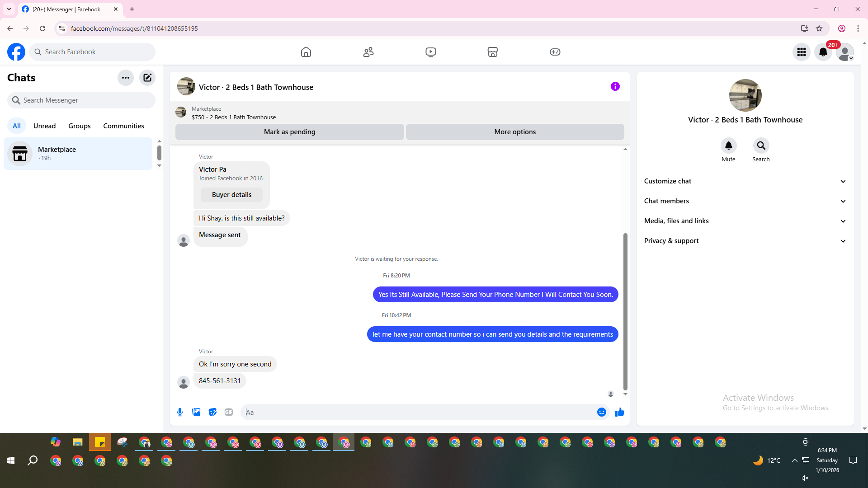Image resolution: width=868 pixels, height=488 pixels.
Task: Click the Search Messenger field
Action: click(x=81, y=100)
